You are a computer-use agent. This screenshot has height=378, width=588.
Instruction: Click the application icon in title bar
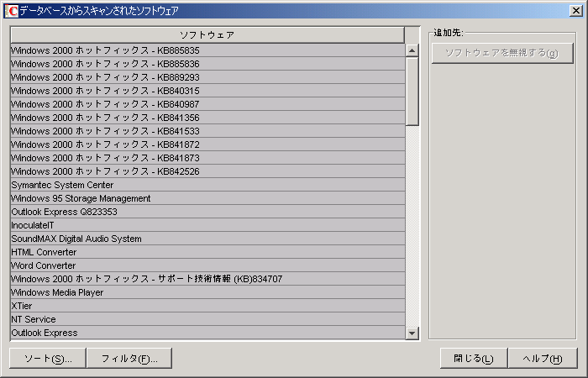[x=11, y=10]
